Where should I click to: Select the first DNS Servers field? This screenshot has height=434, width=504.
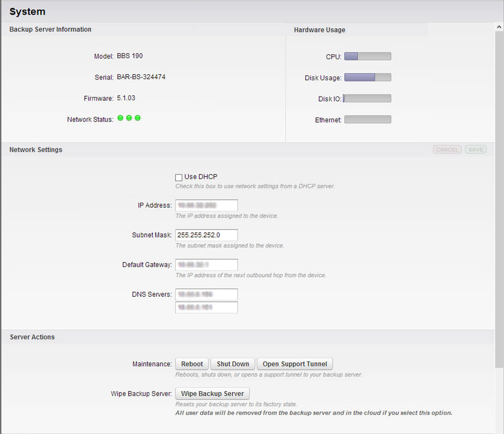206,295
